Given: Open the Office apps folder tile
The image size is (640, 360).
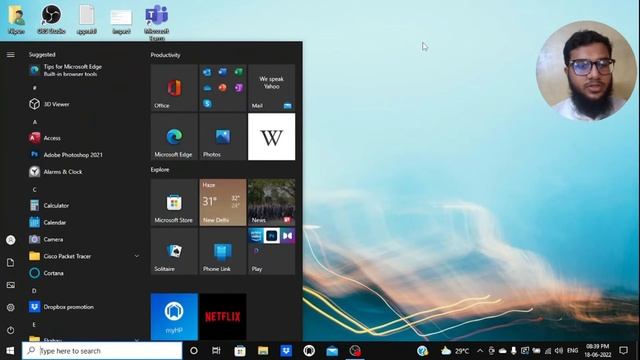Looking at the screenshot, I should tap(223, 88).
